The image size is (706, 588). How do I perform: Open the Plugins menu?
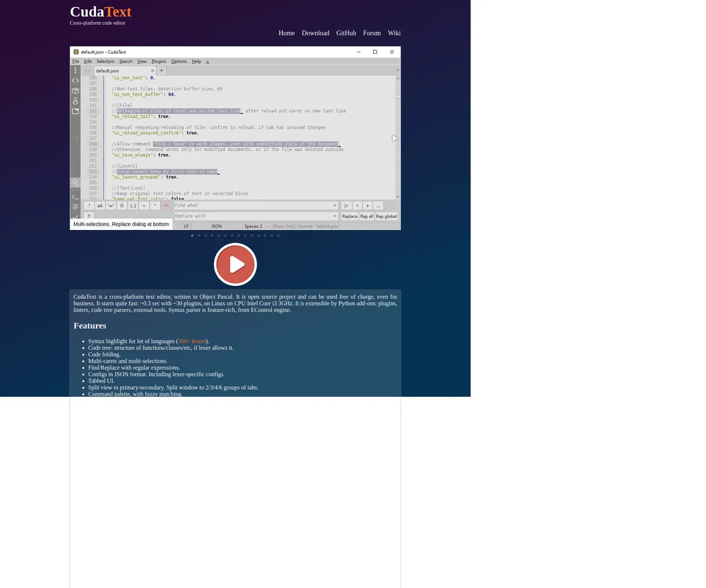159,61
